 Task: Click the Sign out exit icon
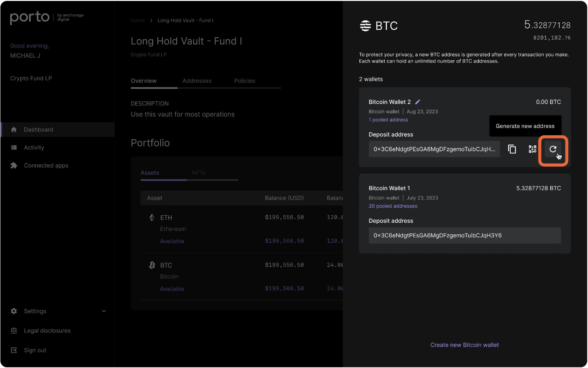click(14, 350)
